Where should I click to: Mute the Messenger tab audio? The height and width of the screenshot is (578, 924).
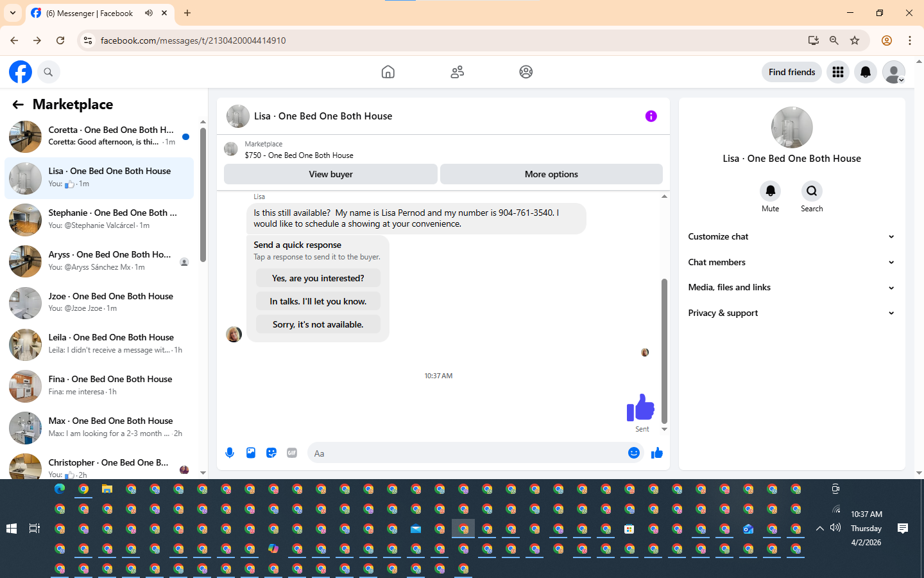(x=149, y=13)
